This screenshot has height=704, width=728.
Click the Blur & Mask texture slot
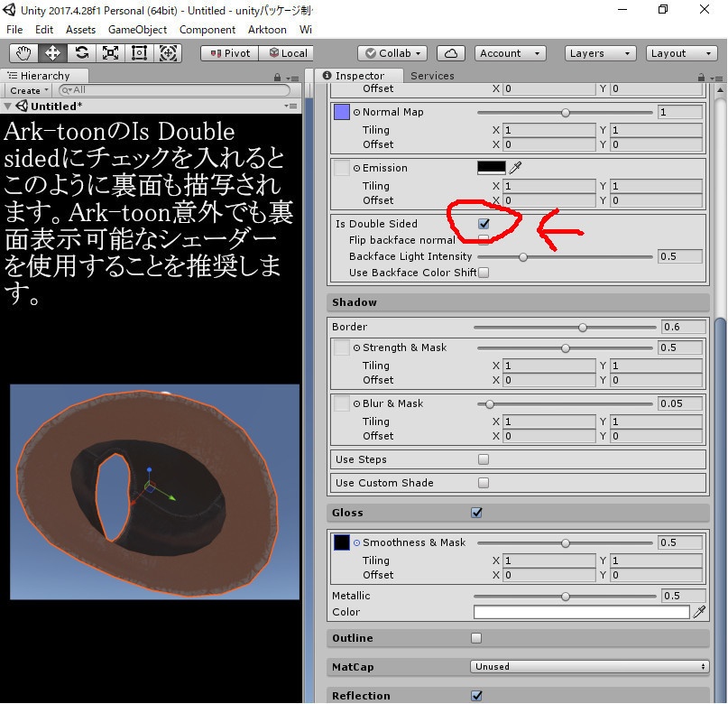pos(342,403)
